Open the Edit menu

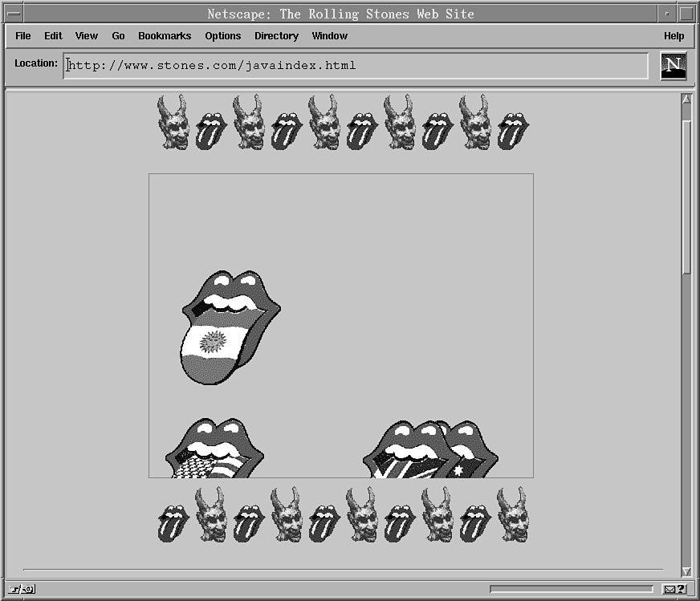(x=53, y=36)
